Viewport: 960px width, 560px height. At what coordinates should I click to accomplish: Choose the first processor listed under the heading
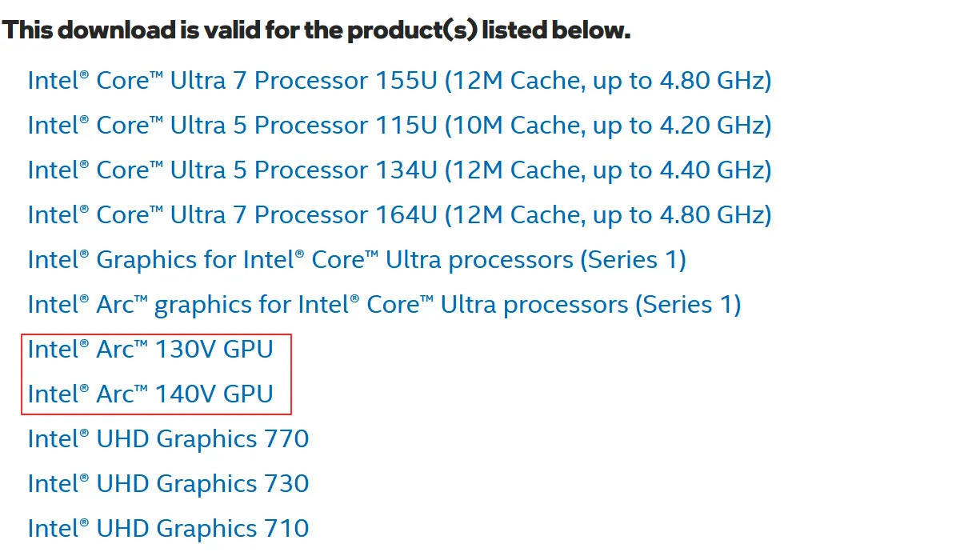pyautogui.click(x=399, y=81)
